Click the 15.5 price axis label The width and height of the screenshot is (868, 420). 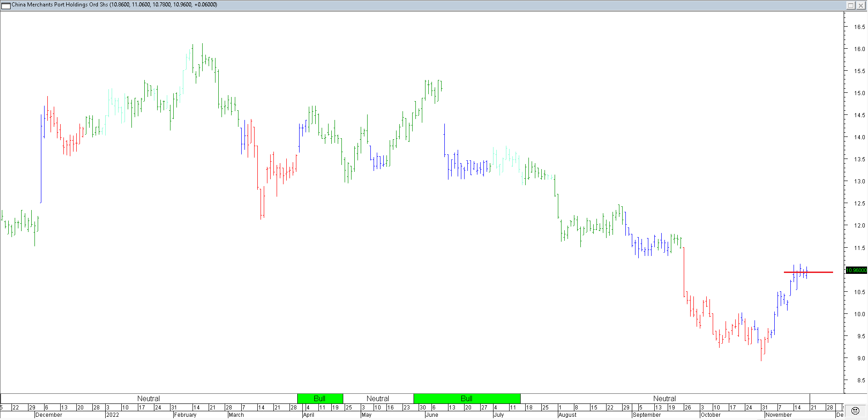[x=859, y=71]
